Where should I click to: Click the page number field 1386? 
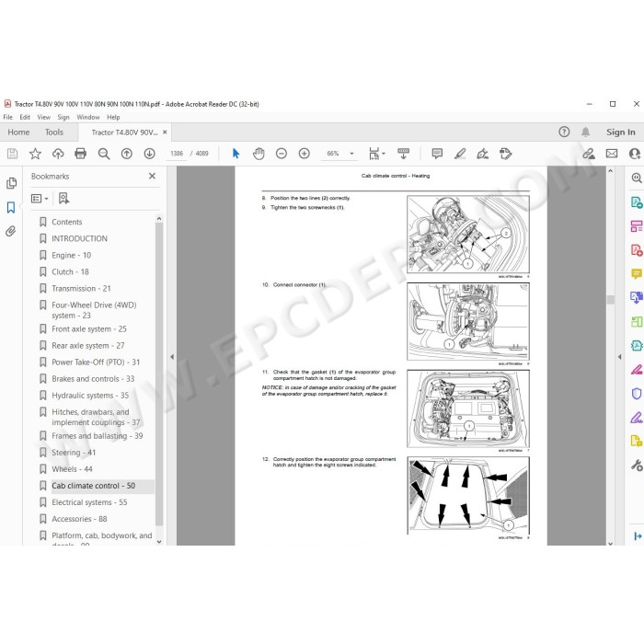click(x=177, y=154)
